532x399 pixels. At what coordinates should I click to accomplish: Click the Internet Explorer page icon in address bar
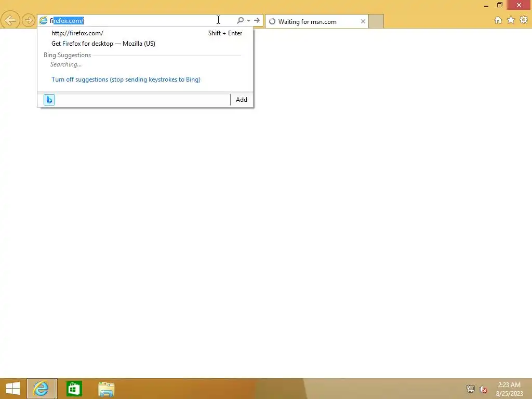pyautogui.click(x=44, y=21)
